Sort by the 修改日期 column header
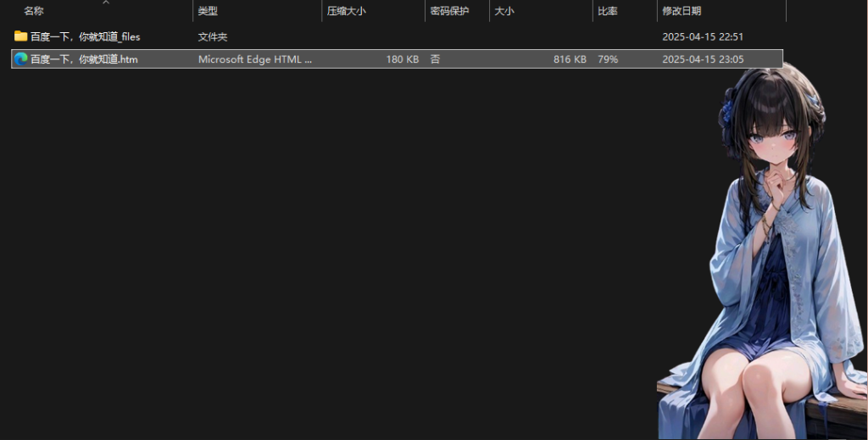This screenshot has height=440, width=868. (682, 12)
